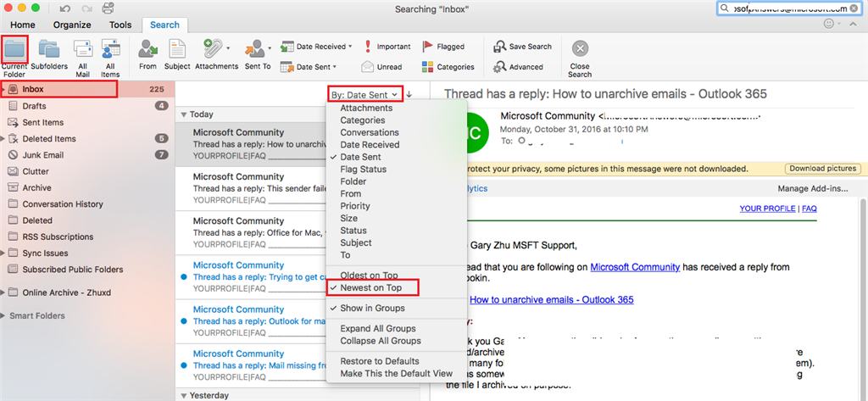Image resolution: width=868 pixels, height=401 pixels.
Task: Open the Organize tab
Action: coord(72,25)
